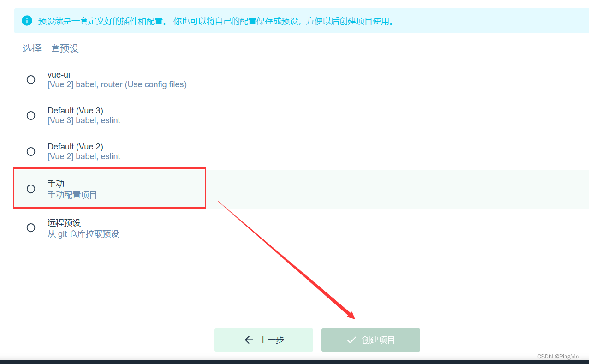Click the '从 git 仓库拉取预设' description text
This screenshot has width=589, height=364.
83,234
